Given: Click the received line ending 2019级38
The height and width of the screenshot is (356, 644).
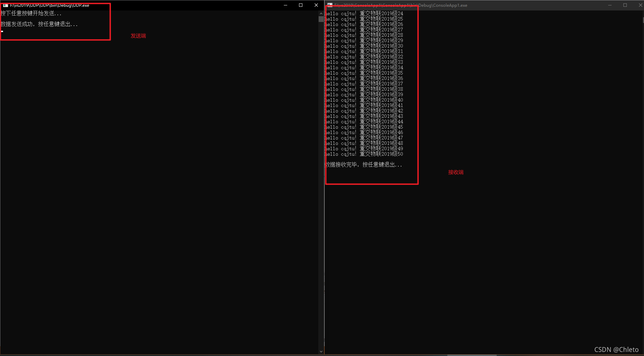Looking at the screenshot, I should (x=364, y=89).
